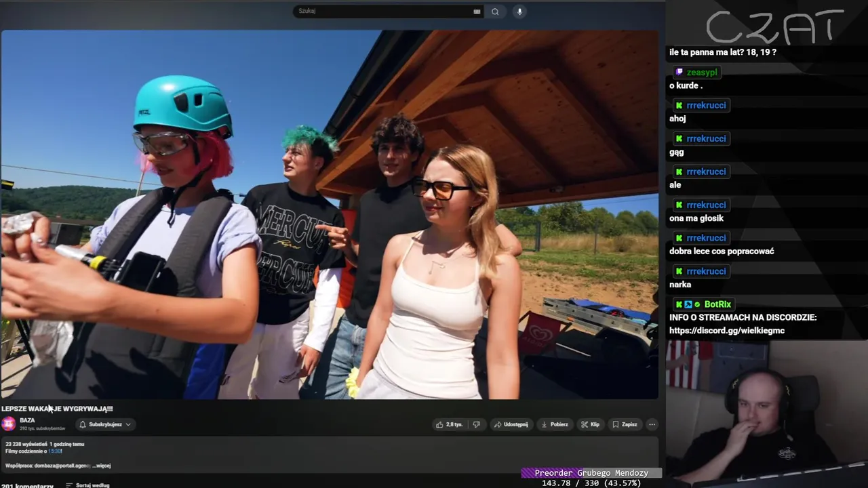Click the zeasypl username in chat
Image resolution: width=868 pixels, height=488 pixels.
pyautogui.click(x=701, y=73)
